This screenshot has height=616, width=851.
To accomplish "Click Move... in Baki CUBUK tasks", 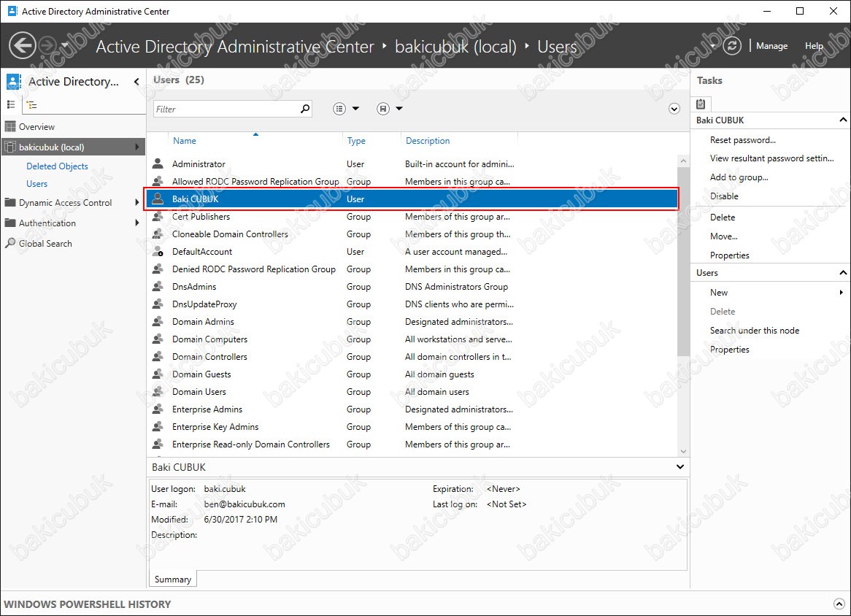I will pyautogui.click(x=723, y=236).
